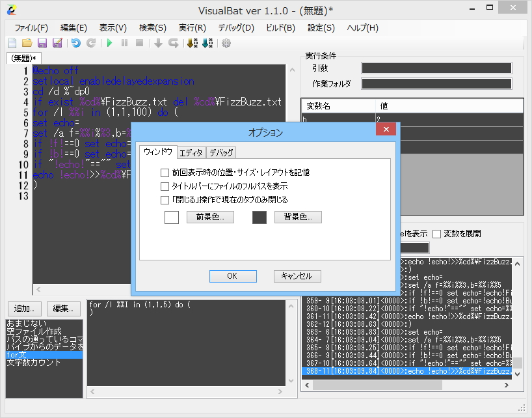This screenshot has height=418, width=532.
Task: Open the 表示(V) menu
Action: (x=113, y=28)
